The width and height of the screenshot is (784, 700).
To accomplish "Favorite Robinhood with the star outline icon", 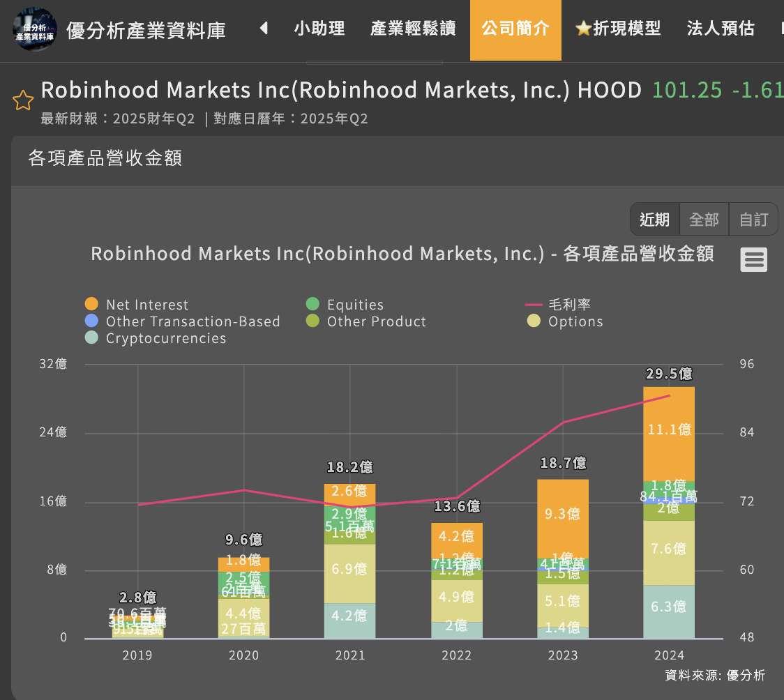I will point(23,100).
